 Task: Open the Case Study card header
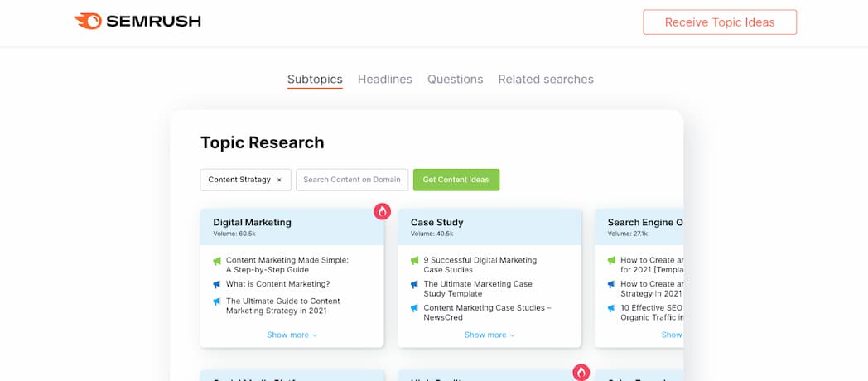coord(489,227)
